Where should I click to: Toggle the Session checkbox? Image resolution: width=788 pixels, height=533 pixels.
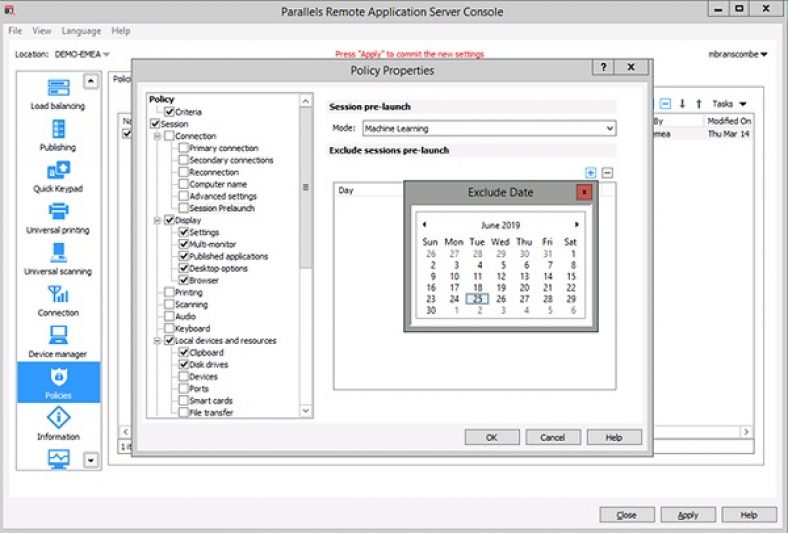(155, 124)
